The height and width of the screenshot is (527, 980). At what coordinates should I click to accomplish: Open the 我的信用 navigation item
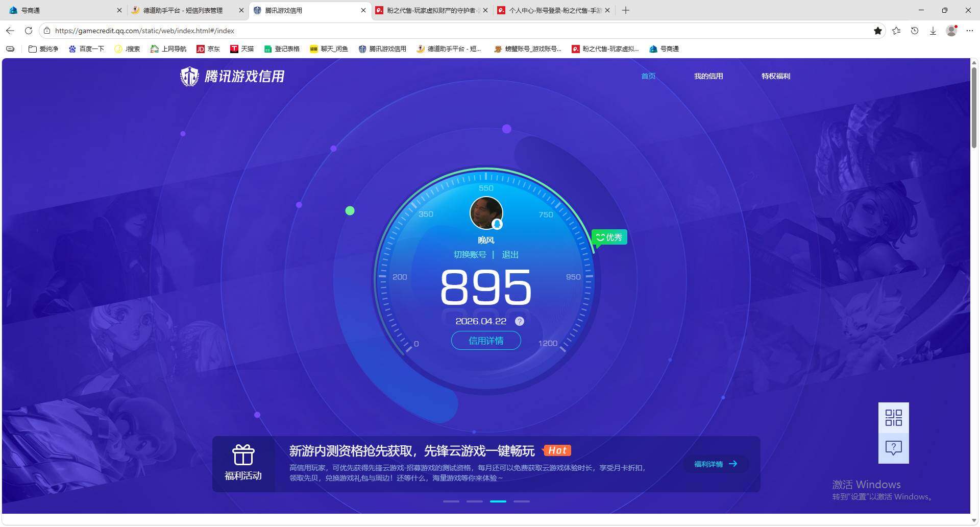pos(708,76)
